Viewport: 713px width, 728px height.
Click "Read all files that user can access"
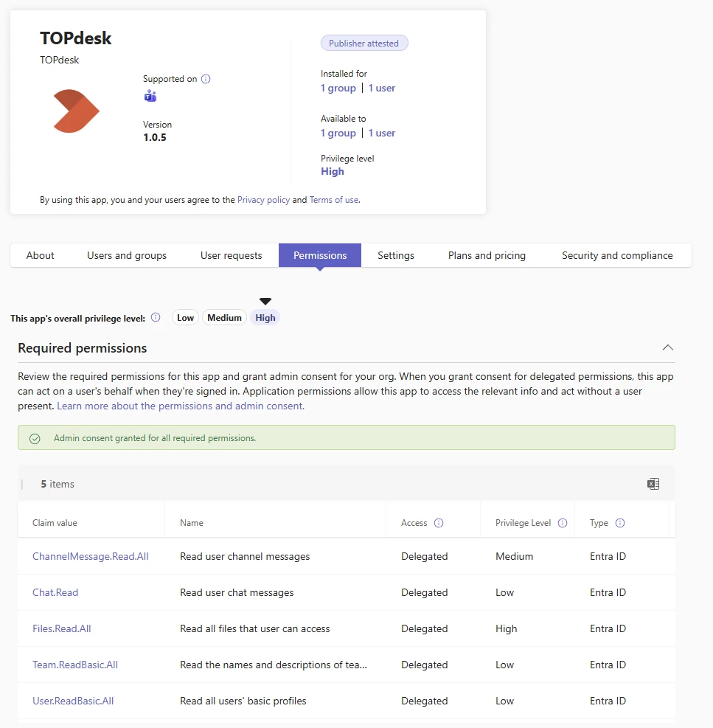[x=255, y=628]
